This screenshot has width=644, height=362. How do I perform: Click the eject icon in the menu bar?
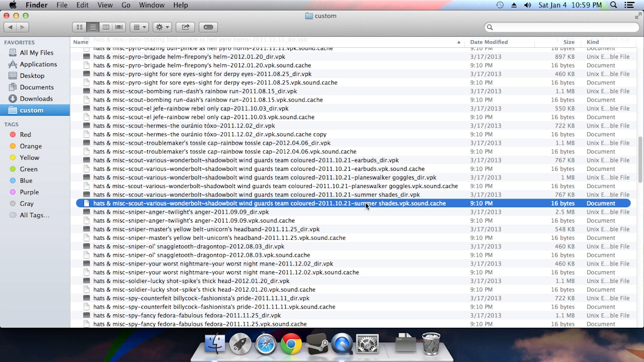pyautogui.click(x=514, y=5)
